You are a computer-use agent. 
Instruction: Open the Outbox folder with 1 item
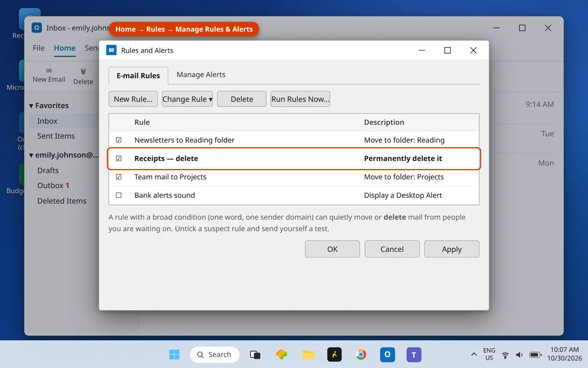(x=53, y=186)
